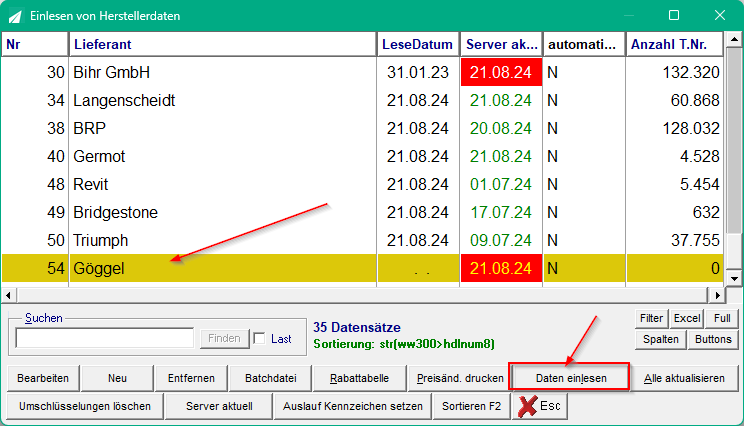Select the Göggel supplier row
The width and height of the screenshot is (744, 426).
363,268
